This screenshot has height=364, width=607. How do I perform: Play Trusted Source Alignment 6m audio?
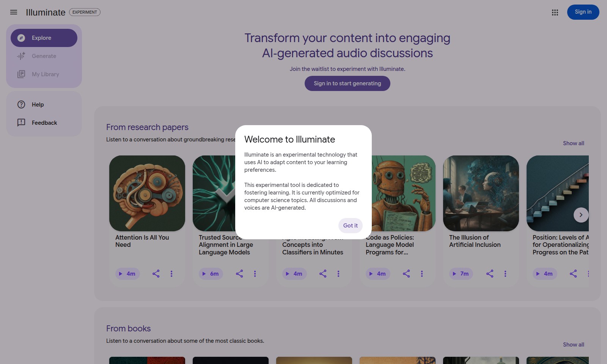pos(211,274)
